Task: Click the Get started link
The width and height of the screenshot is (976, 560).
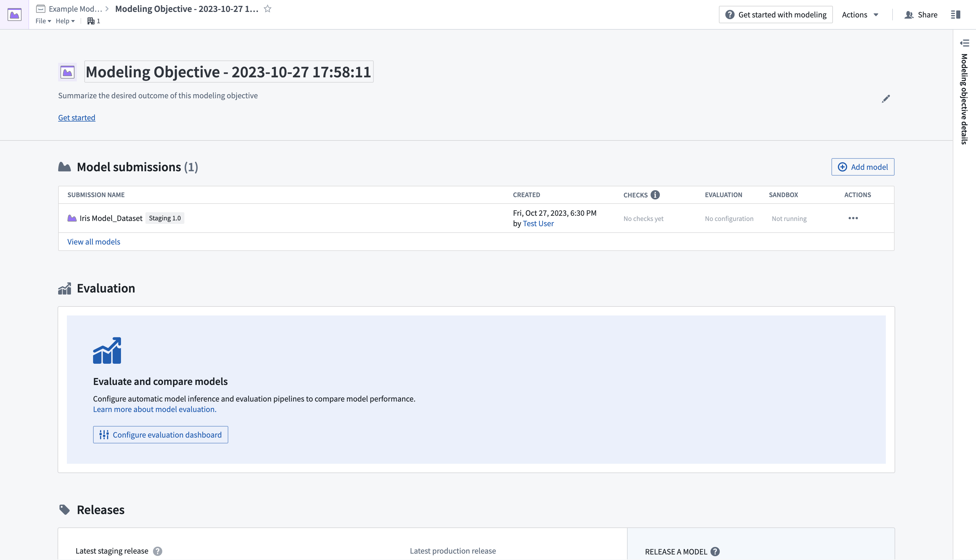Action: (76, 117)
